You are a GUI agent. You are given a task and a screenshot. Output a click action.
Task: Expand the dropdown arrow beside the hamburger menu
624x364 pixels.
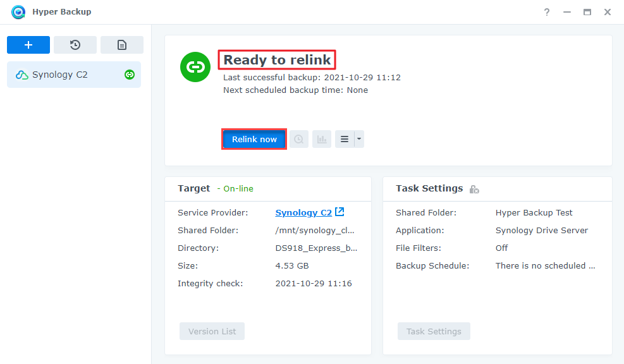tap(359, 139)
